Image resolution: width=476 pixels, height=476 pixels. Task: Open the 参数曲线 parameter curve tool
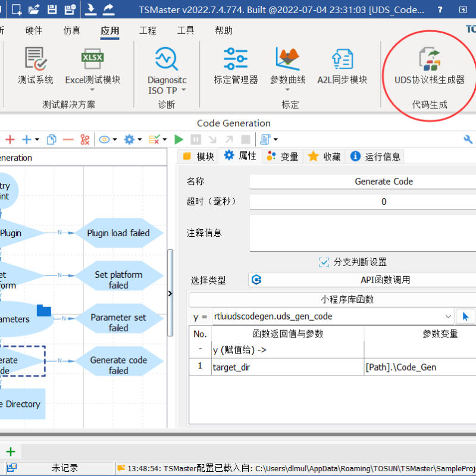287,67
